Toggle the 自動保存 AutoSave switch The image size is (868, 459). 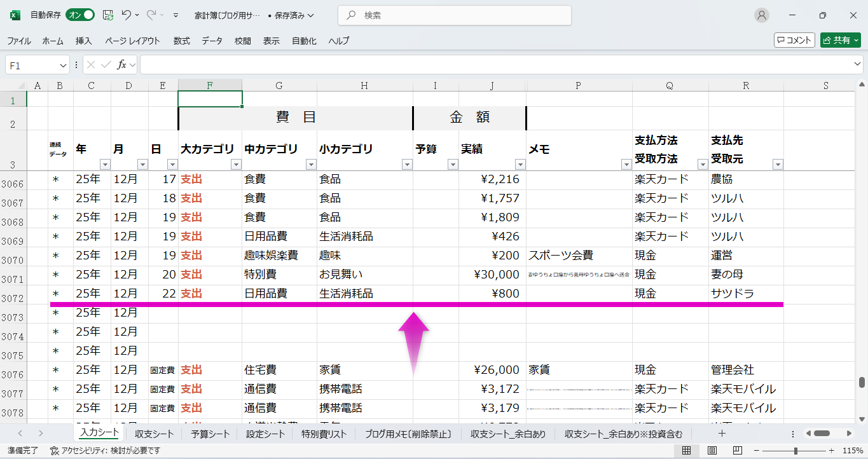click(x=81, y=15)
